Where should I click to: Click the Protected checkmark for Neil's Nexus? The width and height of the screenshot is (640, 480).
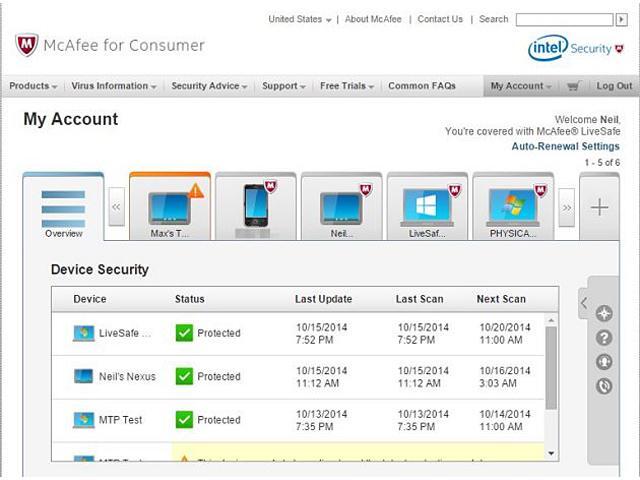[184, 377]
